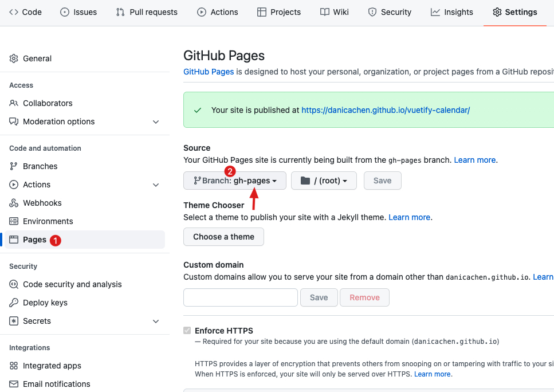The height and width of the screenshot is (392, 554).
Task: Open the published danicachen.github.io site link
Action: (386, 110)
